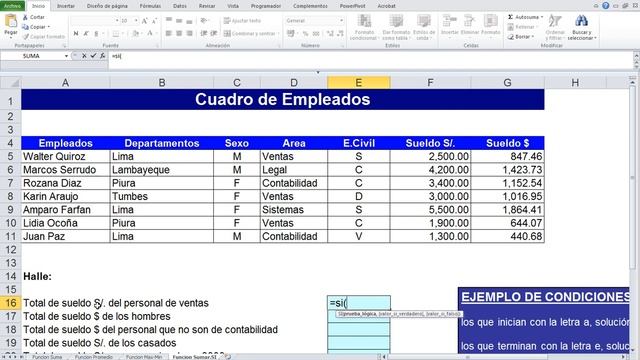
Task: Open Formato condicional menu
Action: click(x=364, y=27)
